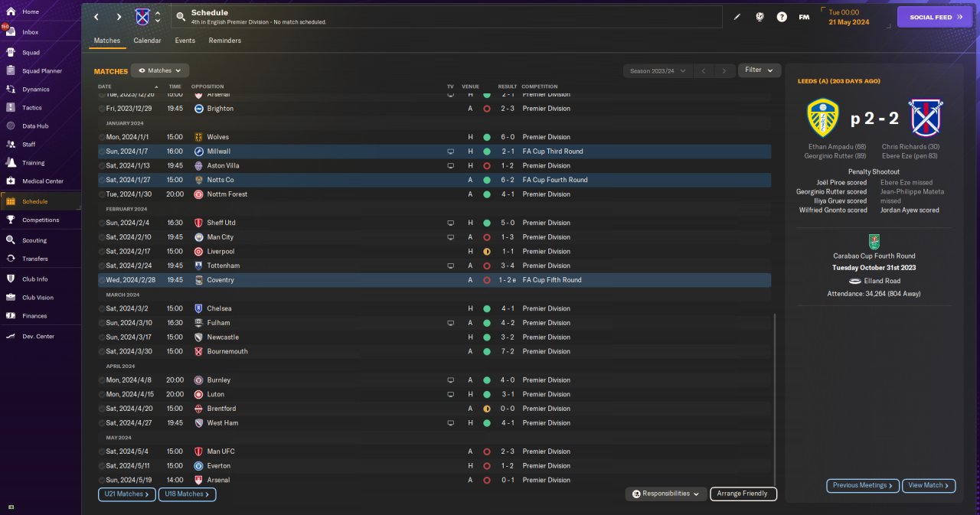
Task: Switch to the Reminders tab
Action: tap(225, 41)
